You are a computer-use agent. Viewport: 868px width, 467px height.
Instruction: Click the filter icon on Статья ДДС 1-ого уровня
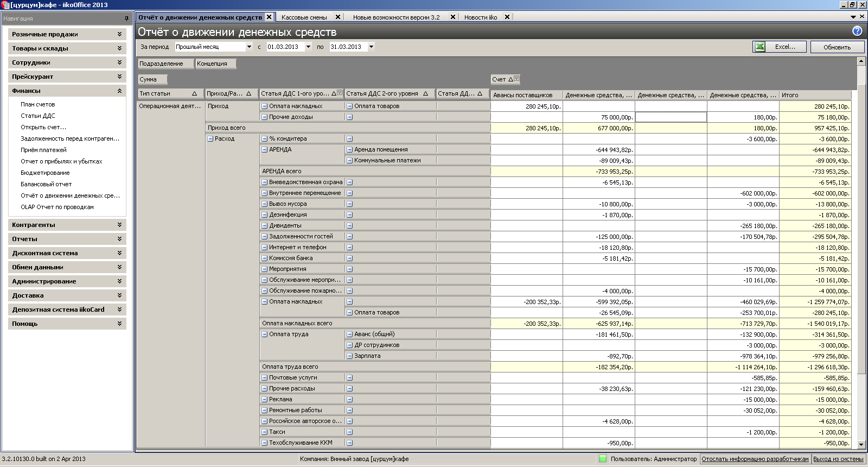[340, 93]
